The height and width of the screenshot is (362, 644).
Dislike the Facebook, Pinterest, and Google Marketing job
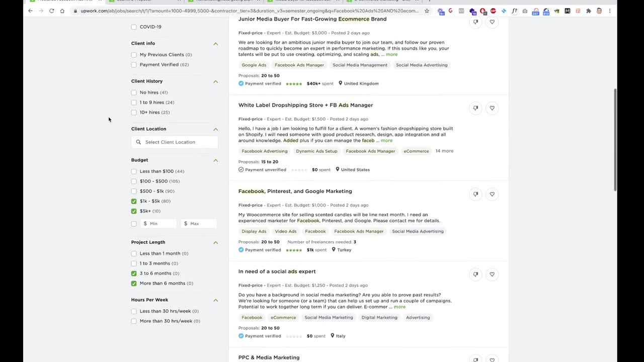point(475,194)
